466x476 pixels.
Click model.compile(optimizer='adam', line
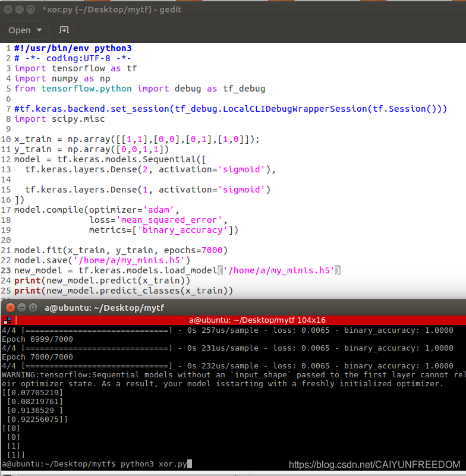click(97, 210)
